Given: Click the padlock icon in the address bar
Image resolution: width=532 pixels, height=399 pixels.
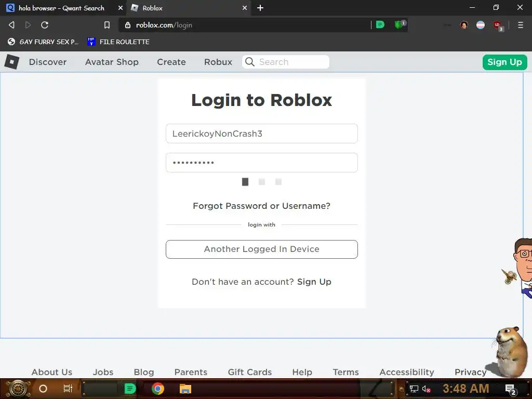Looking at the screenshot, I should tap(128, 25).
